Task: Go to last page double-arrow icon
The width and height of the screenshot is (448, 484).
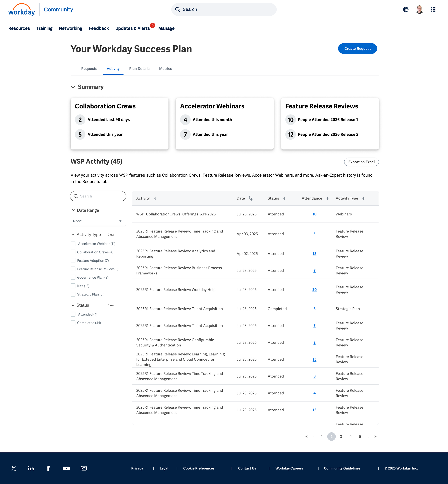Action: 376,436
